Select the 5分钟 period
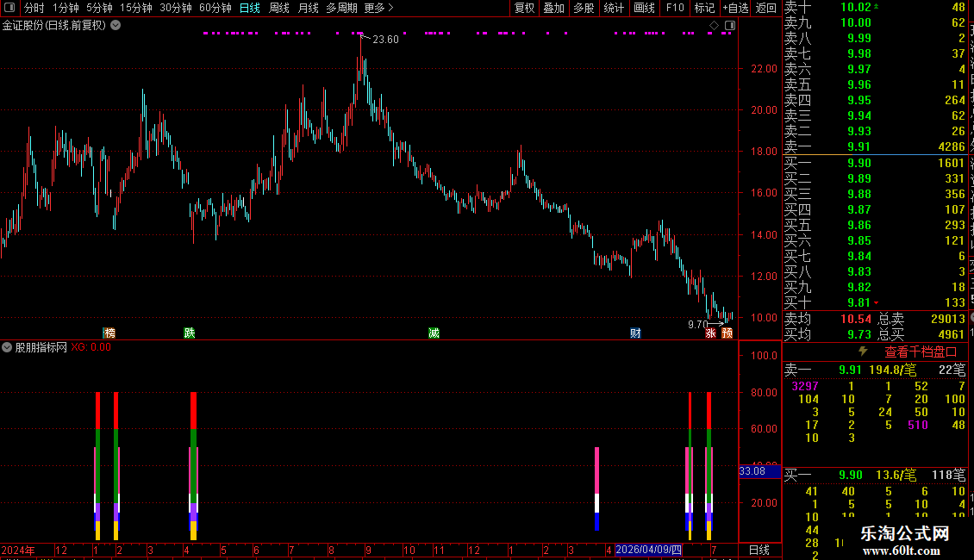The image size is (974, 560). pyautogui.click(x=99, y=8)
